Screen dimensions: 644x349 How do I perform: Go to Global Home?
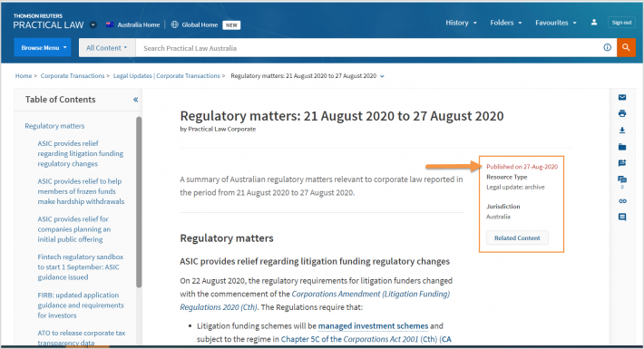[x=200, y=24]
